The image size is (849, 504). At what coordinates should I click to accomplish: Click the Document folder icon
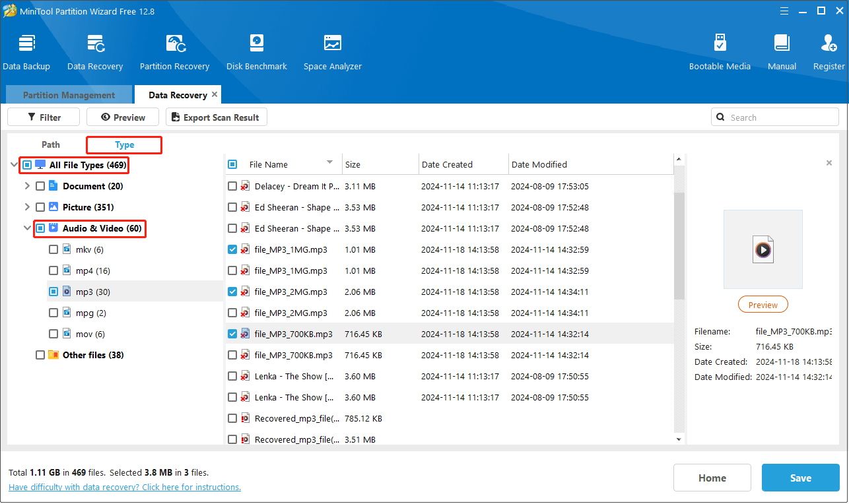coord(53,186)
